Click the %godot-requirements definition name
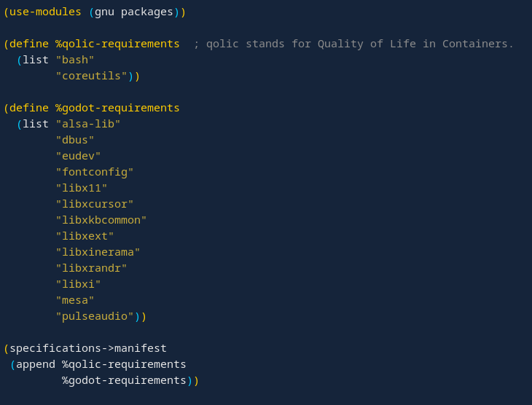 tap(117, 108)
